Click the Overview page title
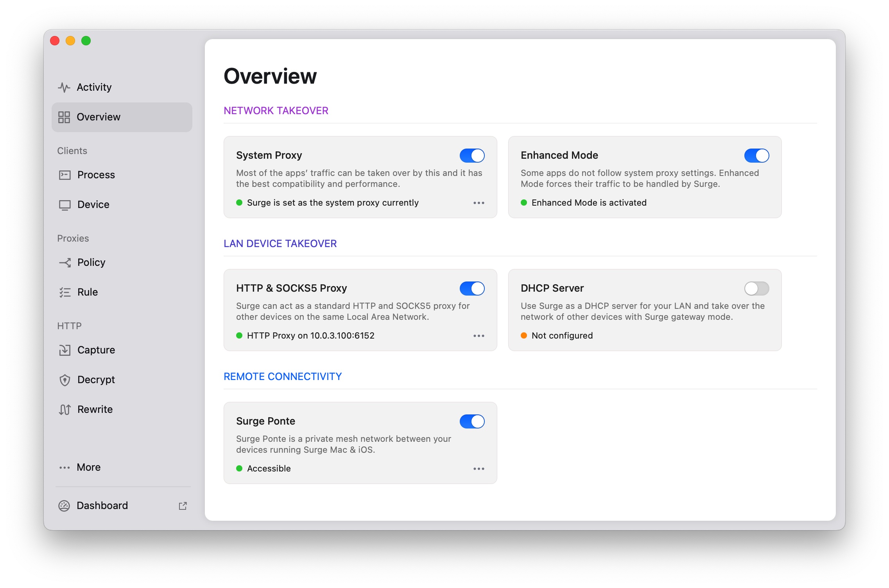Viewport: 889px width, 588px height. pos(270,76)
